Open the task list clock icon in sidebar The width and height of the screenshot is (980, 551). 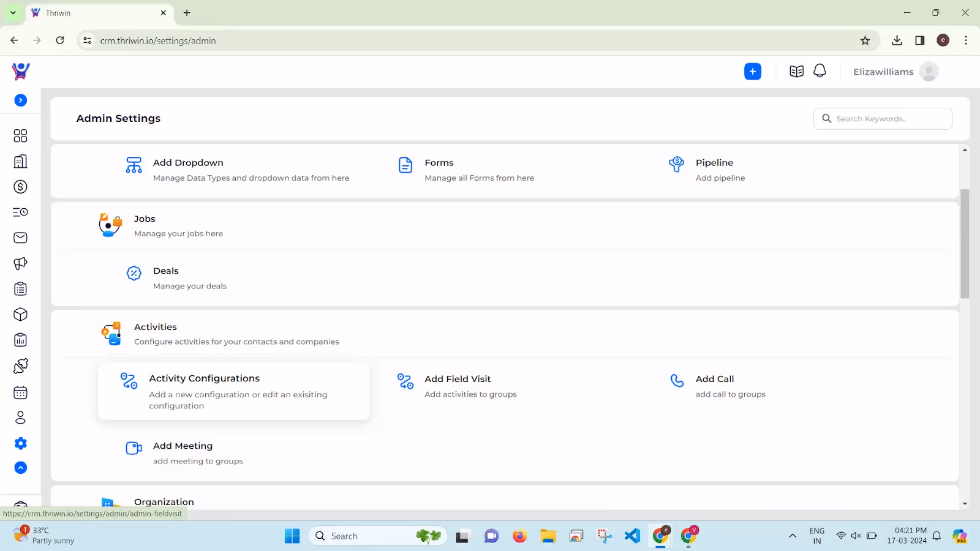tap(20, 212)
